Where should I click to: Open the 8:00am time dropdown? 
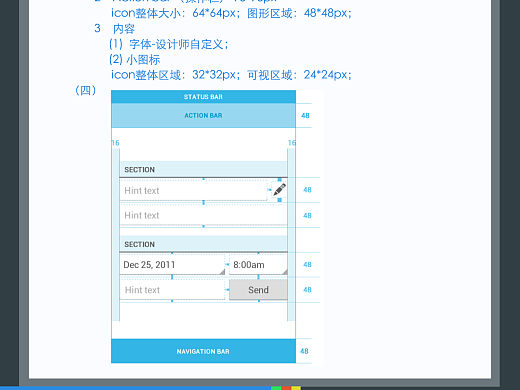[x=258, y=265]
